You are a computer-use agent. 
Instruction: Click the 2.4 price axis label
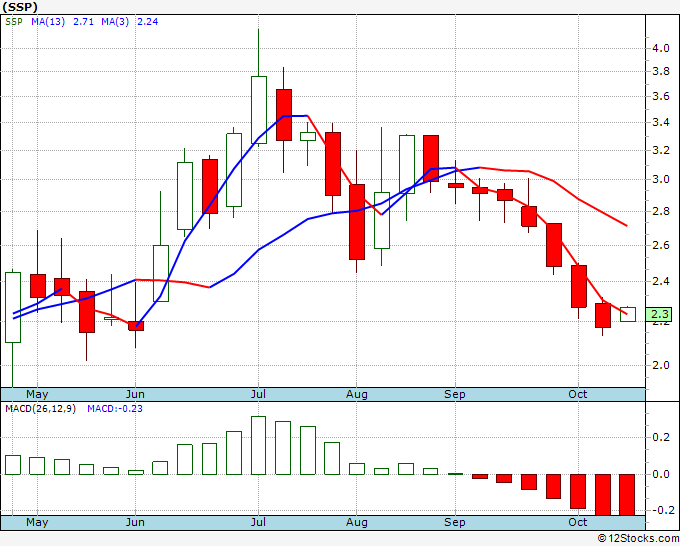coord(661,281)
